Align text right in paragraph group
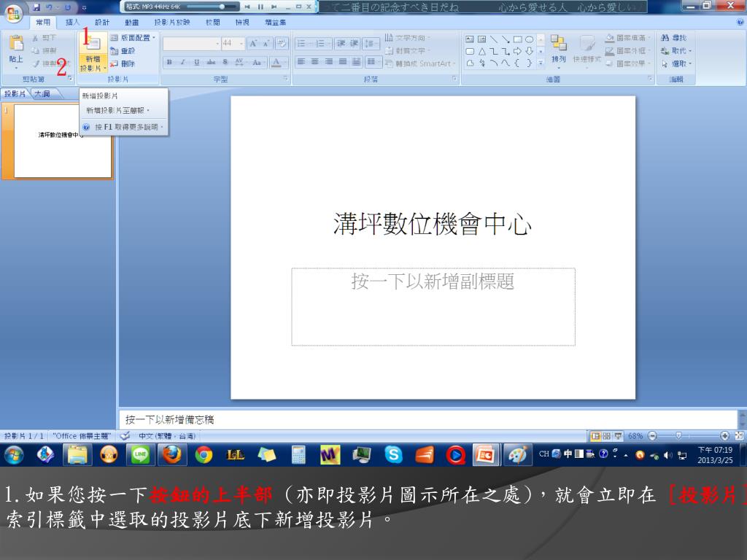This screenshot has height=560, width=747. click(x=329, y=62)
